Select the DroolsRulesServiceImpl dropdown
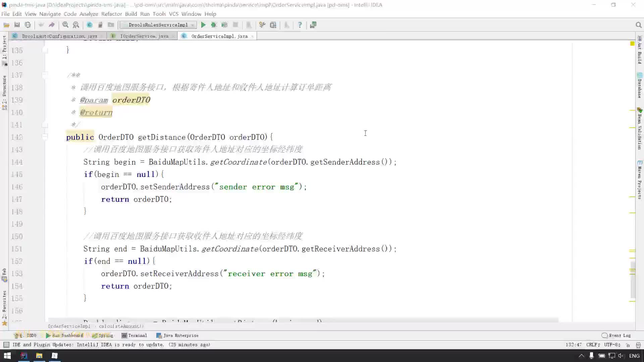Viewport: 644px width, 362px height. click(x=159, y=25)
